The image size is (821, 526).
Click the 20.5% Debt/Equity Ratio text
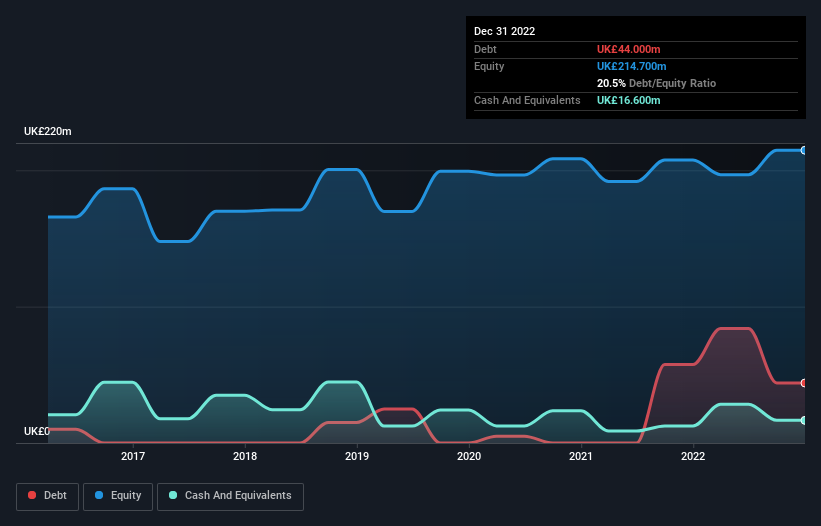point(657,83)
